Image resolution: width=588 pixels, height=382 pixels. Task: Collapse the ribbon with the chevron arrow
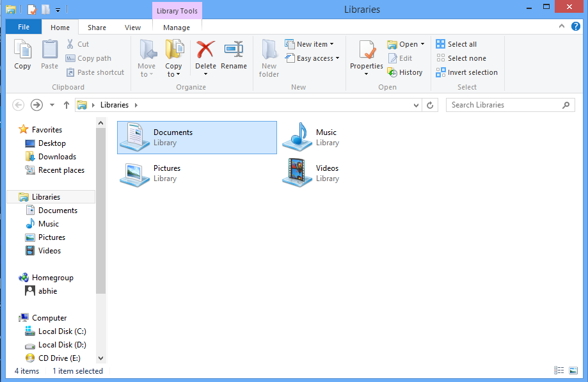pyautogui.click(x=560, y=27)
